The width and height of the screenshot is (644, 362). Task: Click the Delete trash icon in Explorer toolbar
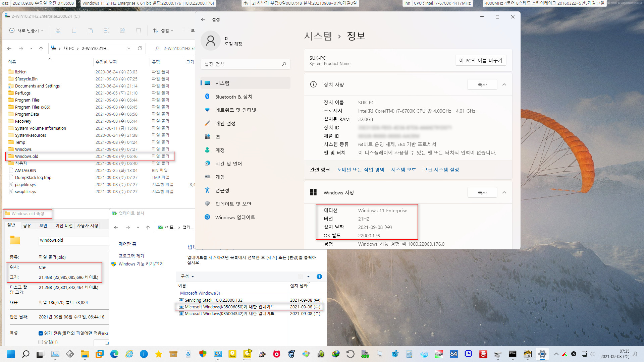(139, 31)
